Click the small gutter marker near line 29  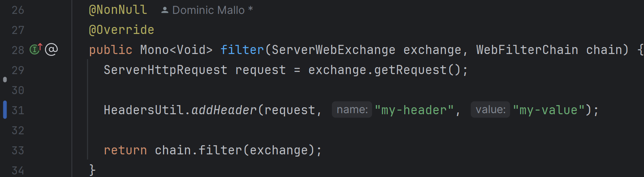5,79
